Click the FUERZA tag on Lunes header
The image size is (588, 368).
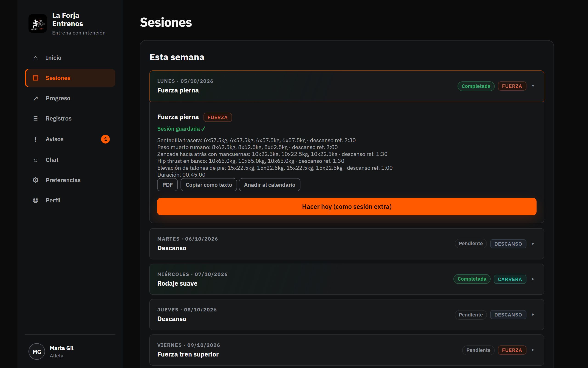point(512,86)
